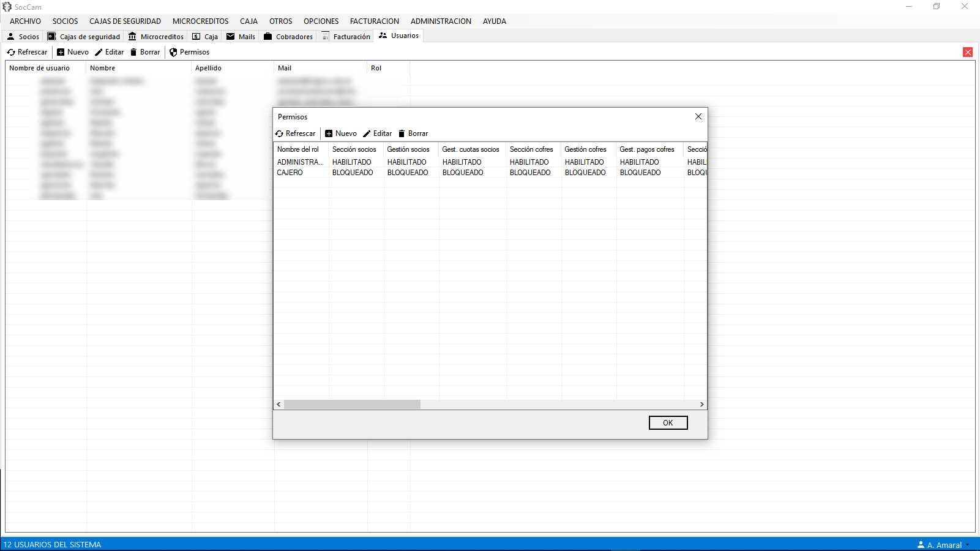Sort by the Rol column header
980x551 pixels.
click(x=389, y=68)
